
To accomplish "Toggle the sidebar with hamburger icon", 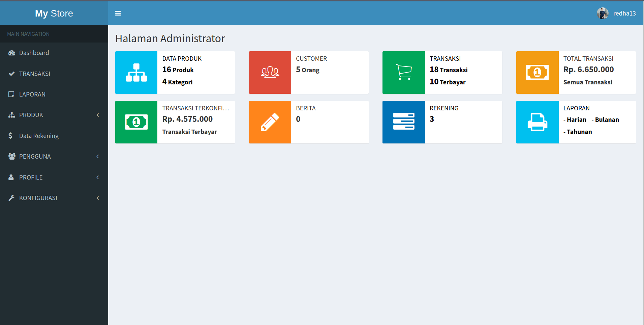I will tap(118, 13).
